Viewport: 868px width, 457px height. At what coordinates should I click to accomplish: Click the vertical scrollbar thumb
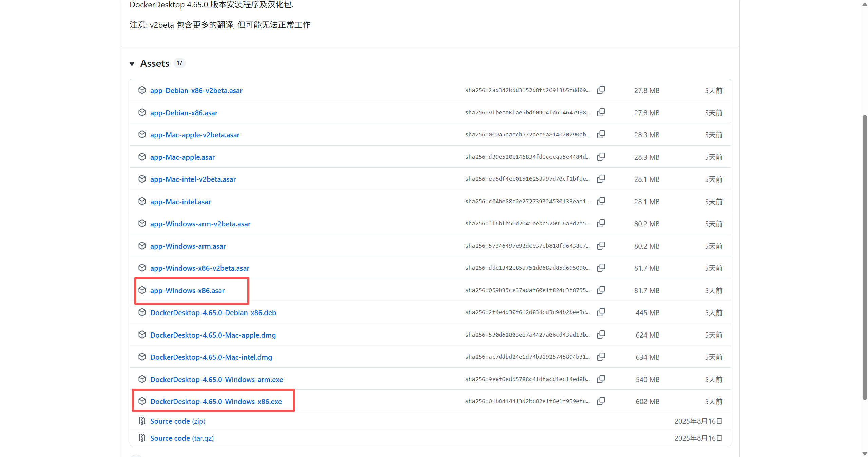point(864,258)
